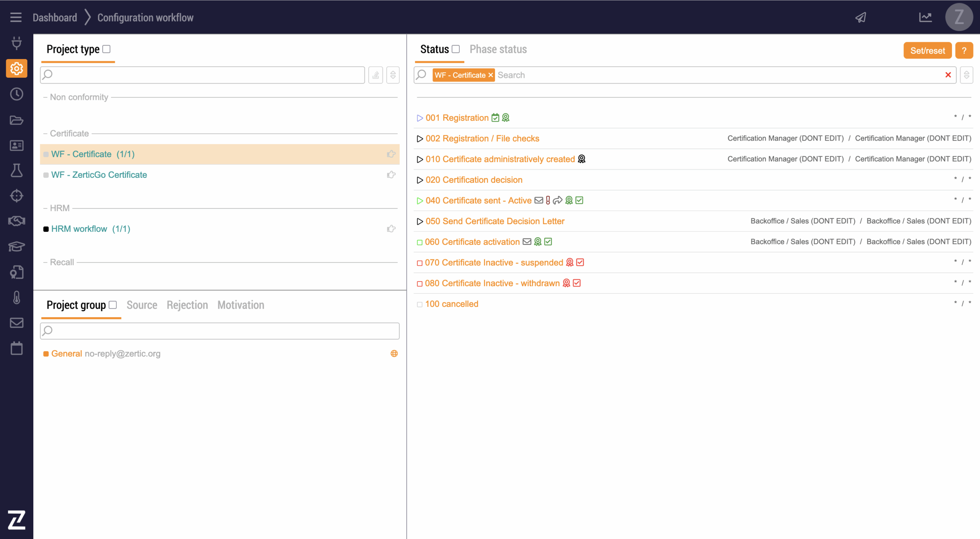Toggle the Project group checkbox
Screen dimensions: 980x539
pyautogui.click(x=113, y=305)
